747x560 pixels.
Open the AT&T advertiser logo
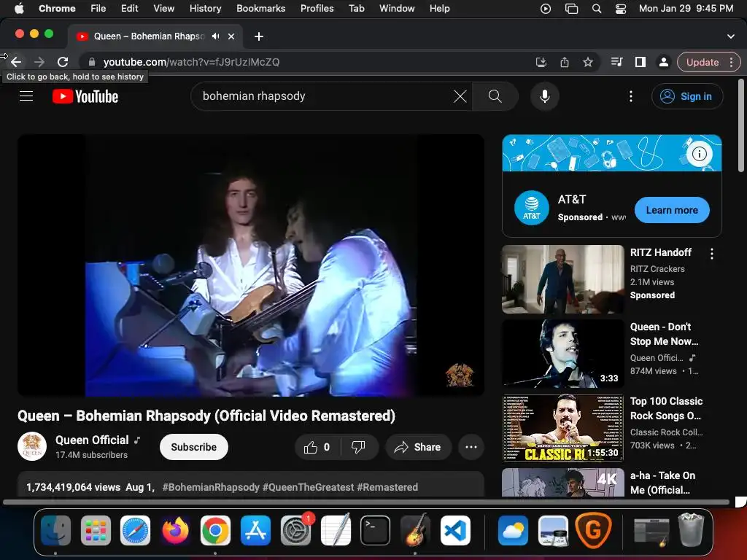532,208
